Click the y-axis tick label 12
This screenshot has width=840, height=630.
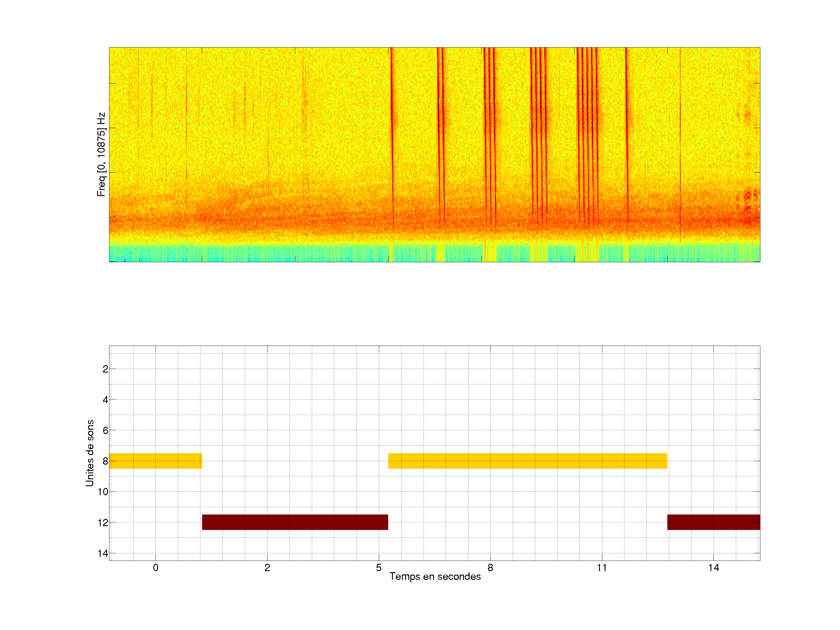click(103, 523)
